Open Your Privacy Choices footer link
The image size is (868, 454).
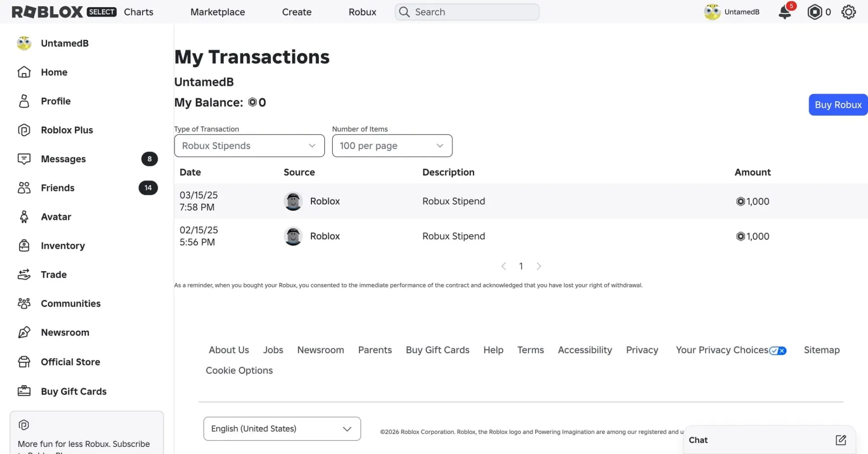pos(731,350)
